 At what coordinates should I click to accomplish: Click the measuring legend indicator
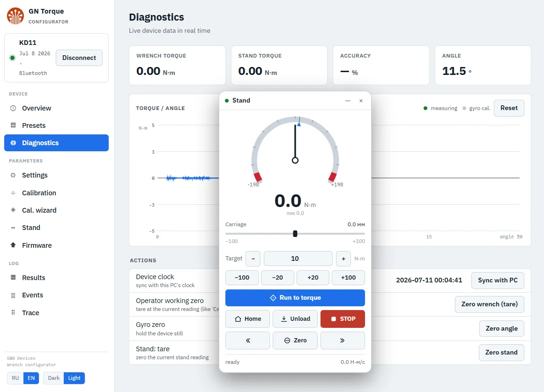click(x=425, y=108)
